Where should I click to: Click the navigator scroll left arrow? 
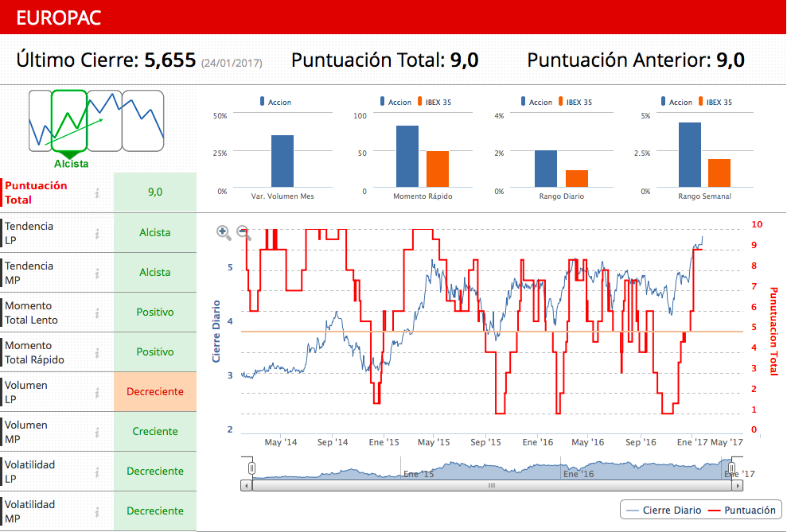[246, 485]
